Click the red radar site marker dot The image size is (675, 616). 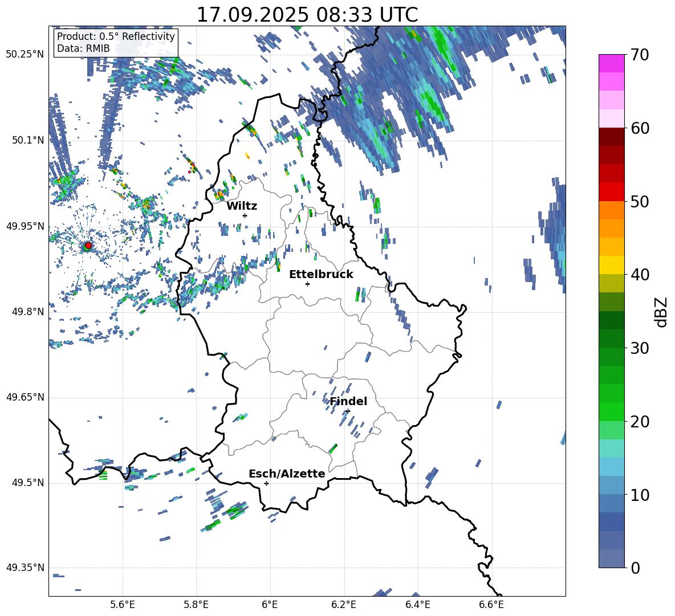(x=88, y=246)
